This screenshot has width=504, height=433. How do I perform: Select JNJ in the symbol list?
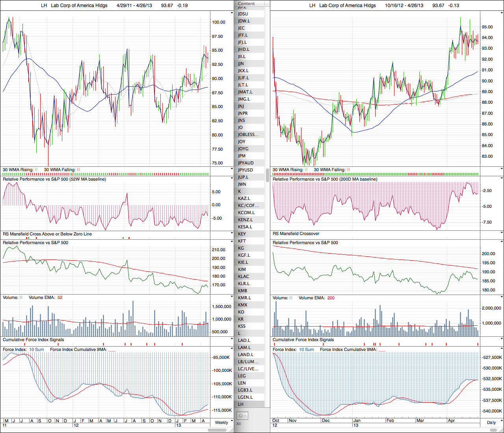click(241, 106)
